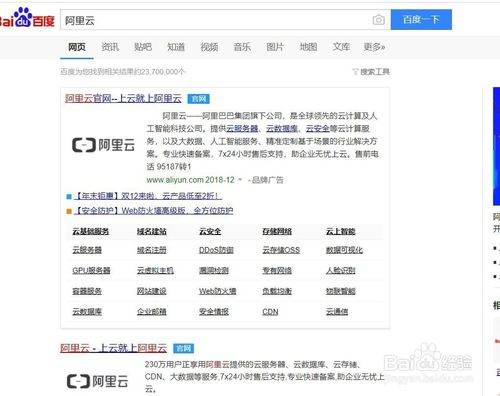
Task: Open camera image search in search box
Action: point(379,20)
